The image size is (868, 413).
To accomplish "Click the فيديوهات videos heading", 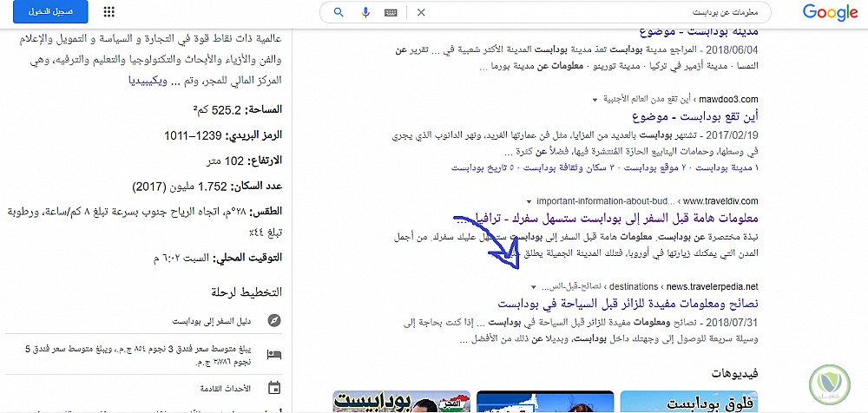I will (x=734, y=374).
